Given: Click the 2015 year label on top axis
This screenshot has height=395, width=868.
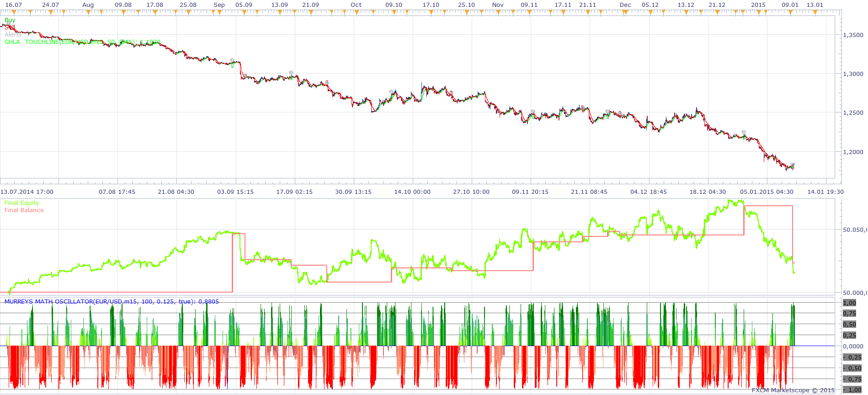Looking at the screenshot, I should click(758, 5).
